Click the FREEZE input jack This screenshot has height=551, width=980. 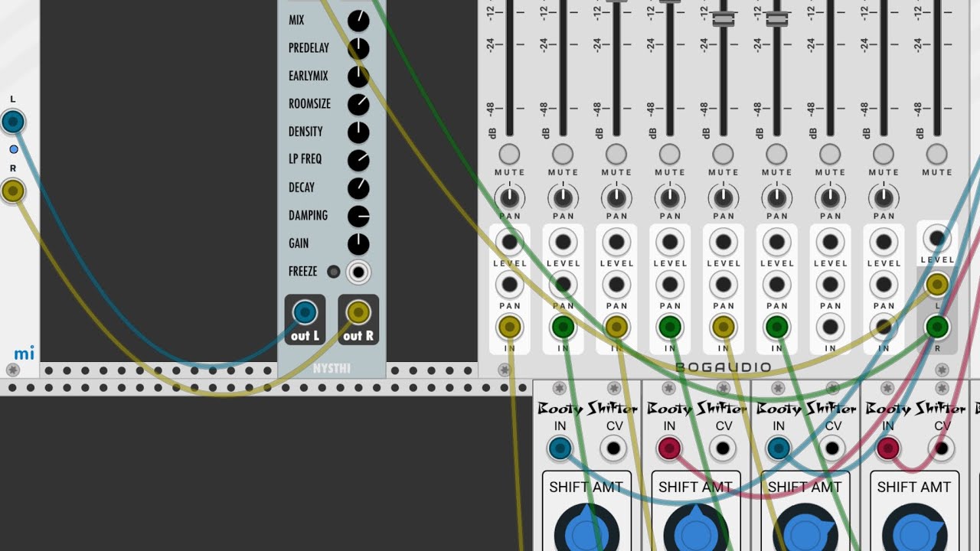coord(358,272)
